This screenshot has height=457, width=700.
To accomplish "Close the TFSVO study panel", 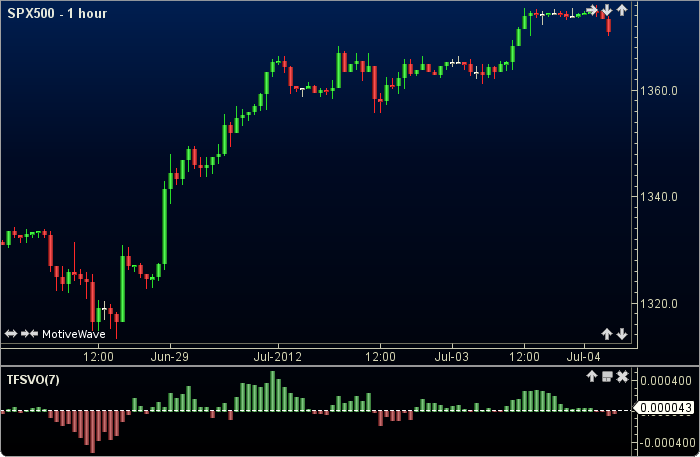I will tap(622, 377).
